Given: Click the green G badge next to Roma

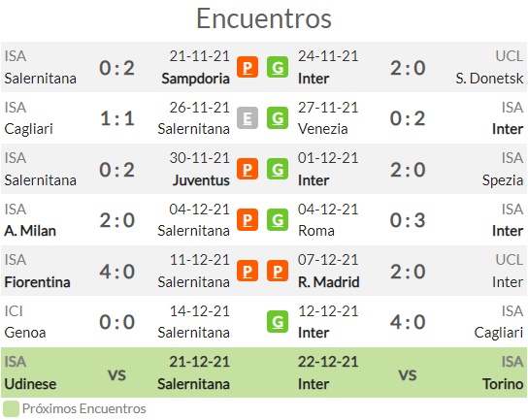Looking at the screenshot, I should (x=278, y=220).
